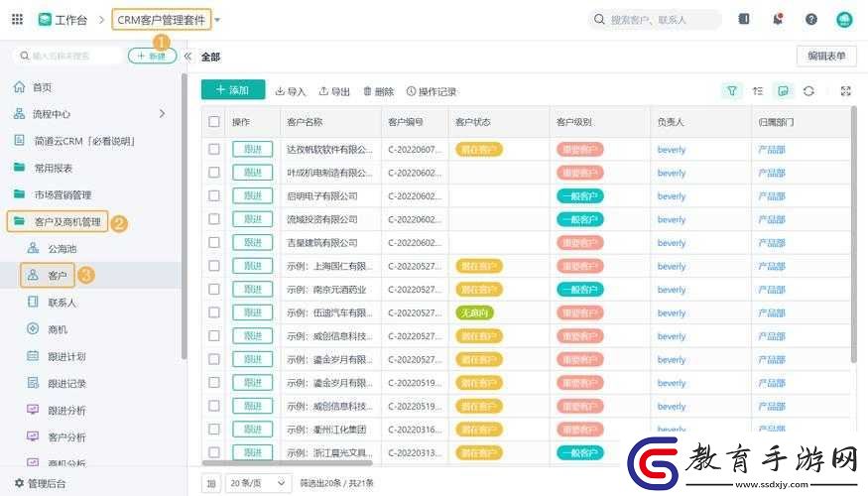Click the 跟进计划 calendar icon
This screenshot has width=868, height=496.
pyautogui.click(x=33, y=355)
